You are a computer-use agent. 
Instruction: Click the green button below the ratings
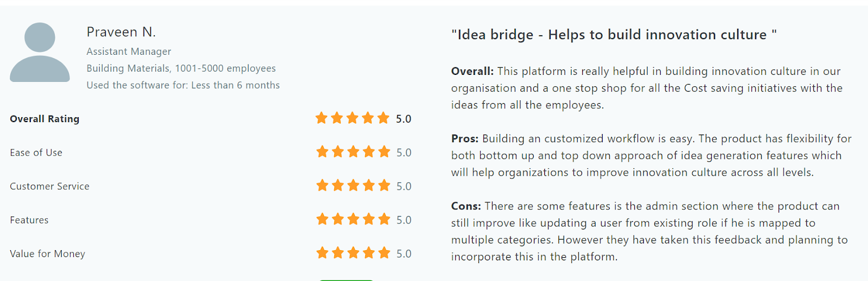(x=346, y=279)
